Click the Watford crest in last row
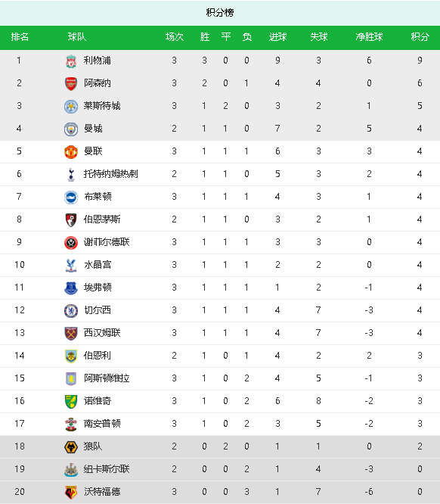Screen dimensions: 440x504 (70, 493)
